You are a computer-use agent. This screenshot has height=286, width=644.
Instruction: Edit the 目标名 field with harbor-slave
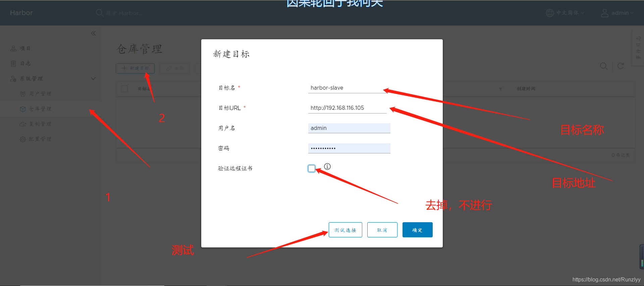(347, 88)
